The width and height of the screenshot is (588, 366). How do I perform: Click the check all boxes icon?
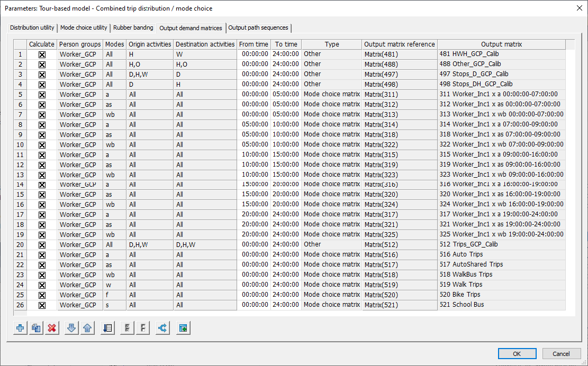click(x=128, y=328)
